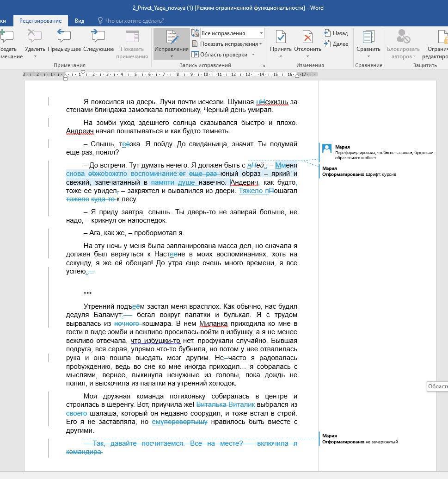Switch to the Вид tab

coord(80,21)
